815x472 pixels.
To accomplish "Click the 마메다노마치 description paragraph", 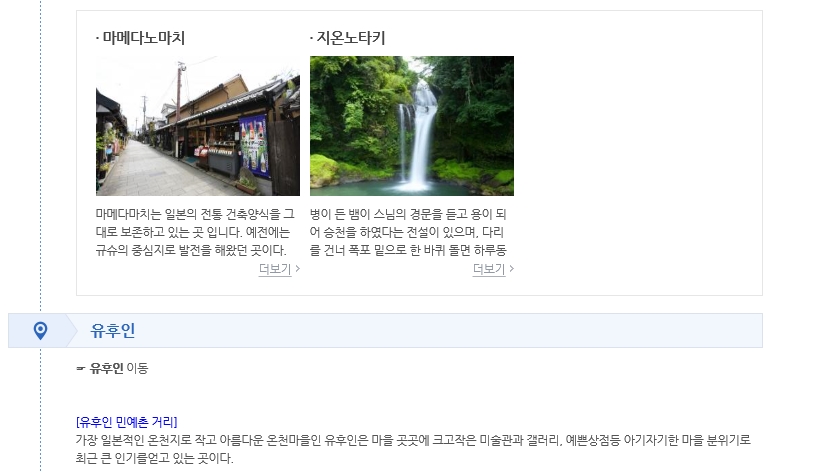I will tap(195, 232).
